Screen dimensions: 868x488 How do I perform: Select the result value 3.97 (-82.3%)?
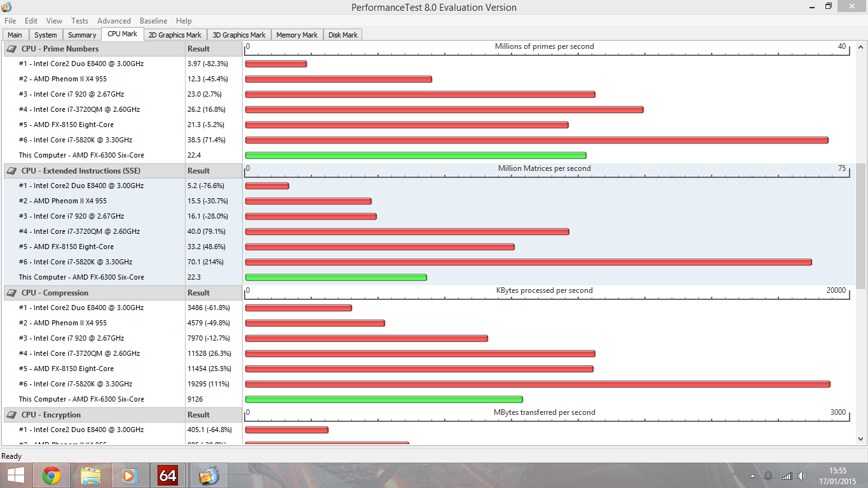tap(208, 64)
